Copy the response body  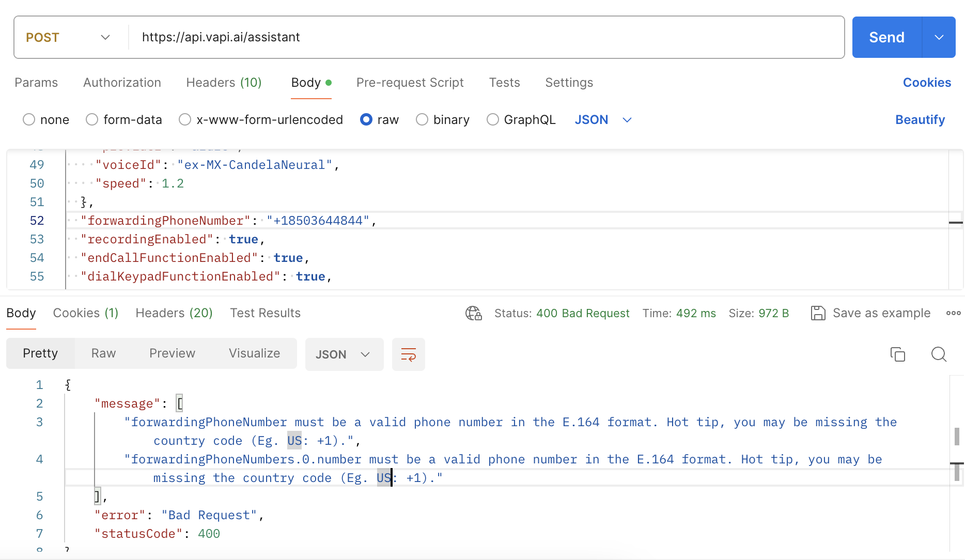(x=897, y=354)
